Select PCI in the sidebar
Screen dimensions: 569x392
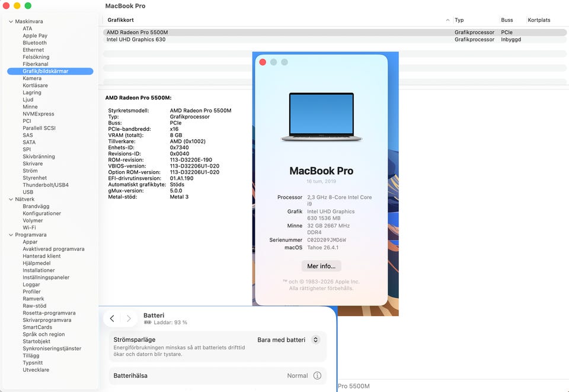coord(27,121)
